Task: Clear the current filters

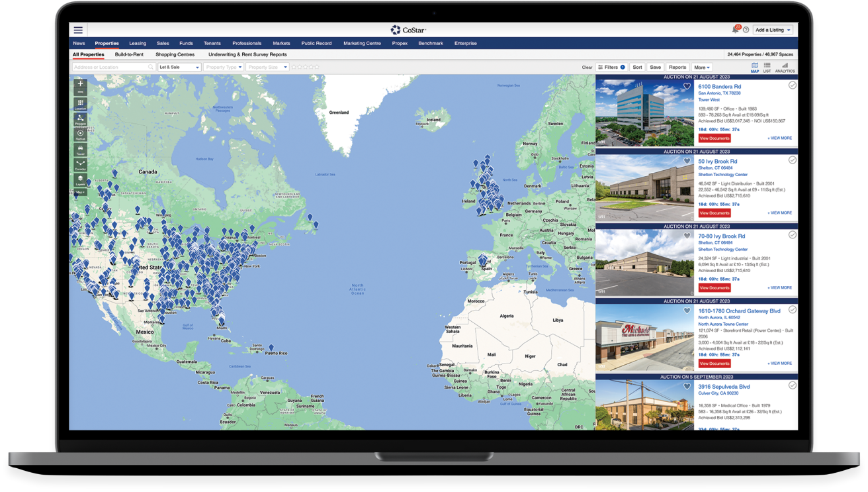Action: point(587,68)
